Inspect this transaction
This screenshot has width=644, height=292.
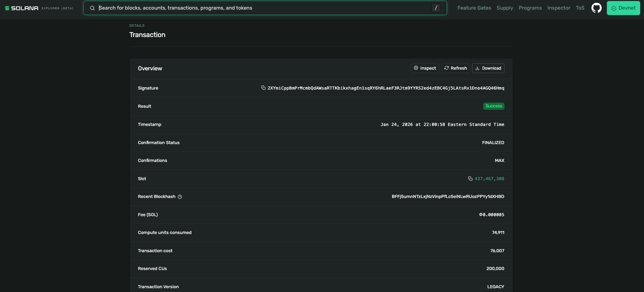[424, 68]
